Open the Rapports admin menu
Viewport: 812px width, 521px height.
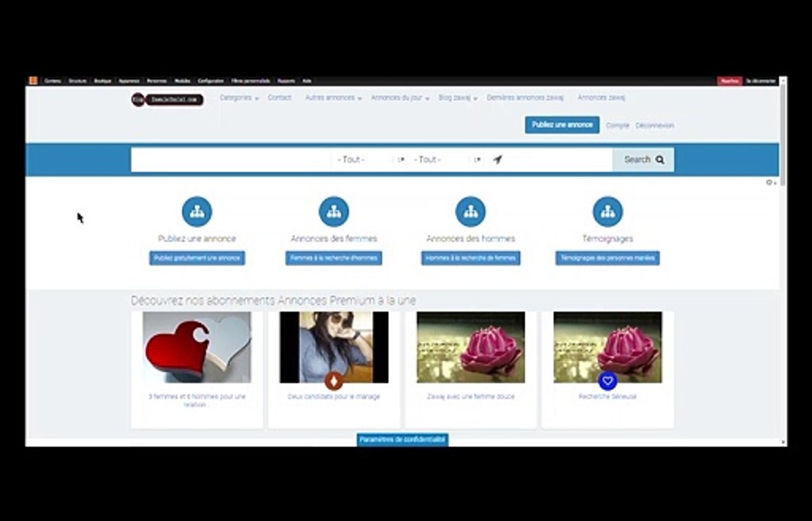[286, 81]
